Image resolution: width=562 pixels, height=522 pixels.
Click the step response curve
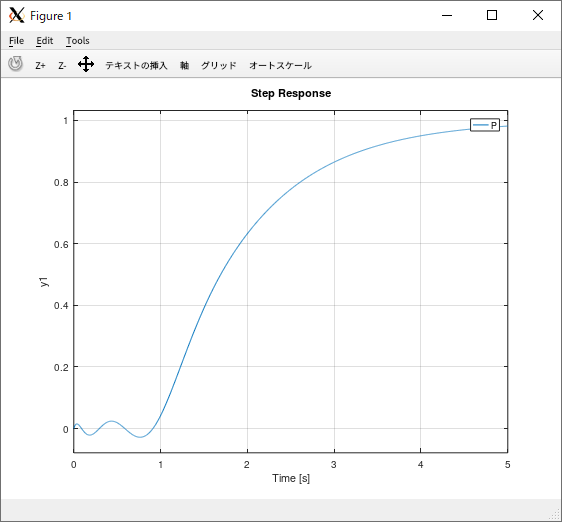point(247,233)
